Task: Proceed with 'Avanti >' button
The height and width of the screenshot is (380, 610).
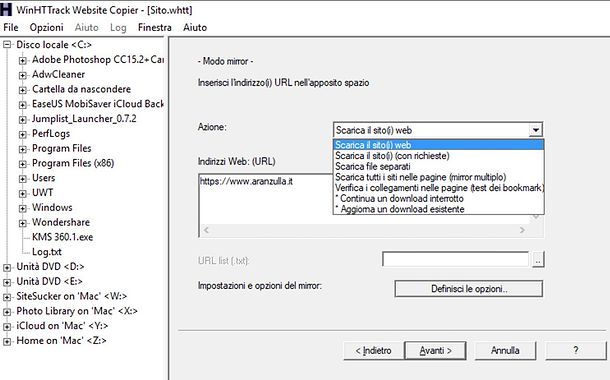Action: click(x=435, y=351)
